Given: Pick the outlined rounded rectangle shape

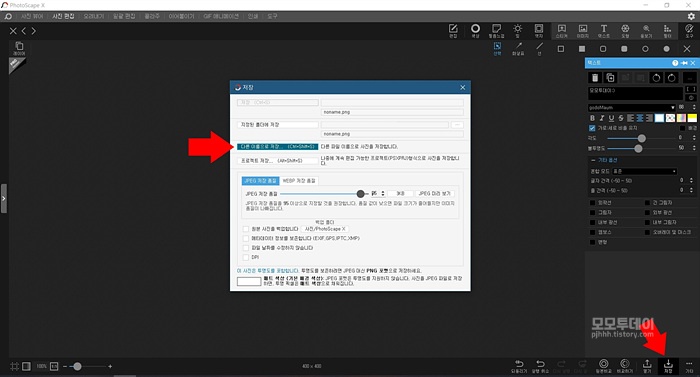Looking at the screenshot, I should click(x=603, y=49).
